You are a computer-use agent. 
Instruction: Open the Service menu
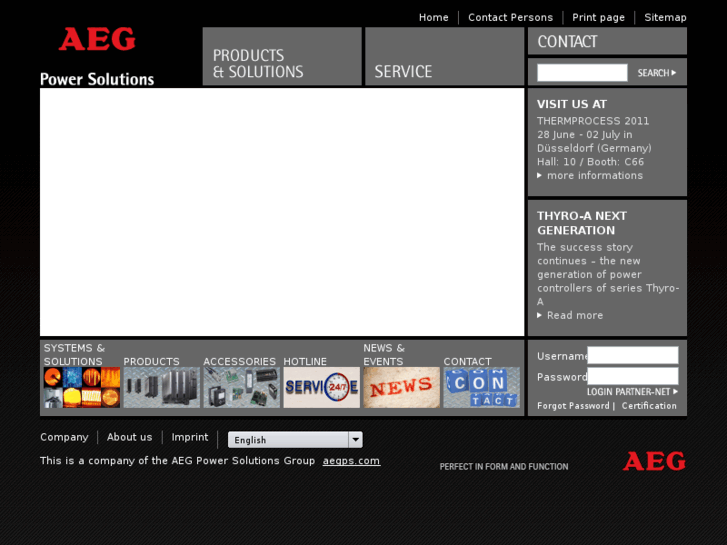444,56
